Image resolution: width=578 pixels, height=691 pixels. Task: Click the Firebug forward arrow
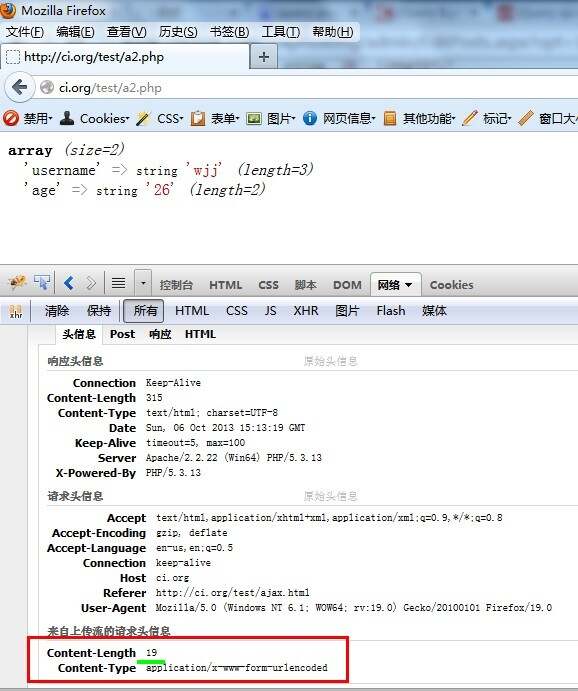pos(91,282)
